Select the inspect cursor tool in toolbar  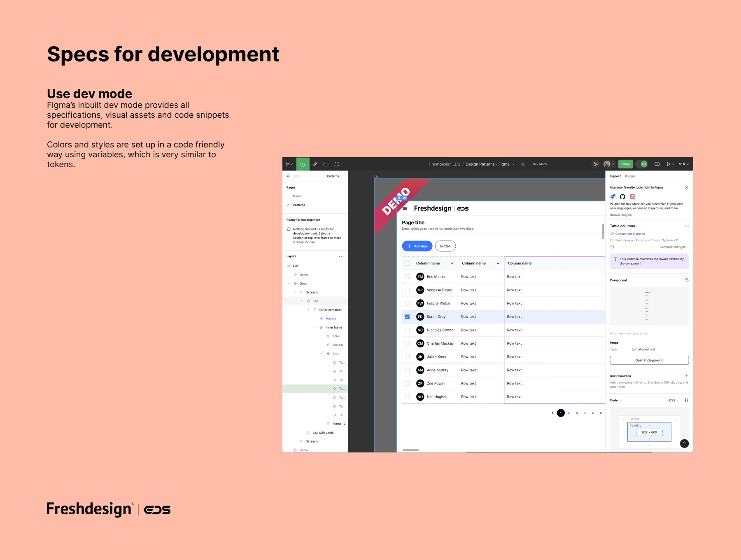tap(303, 164)
